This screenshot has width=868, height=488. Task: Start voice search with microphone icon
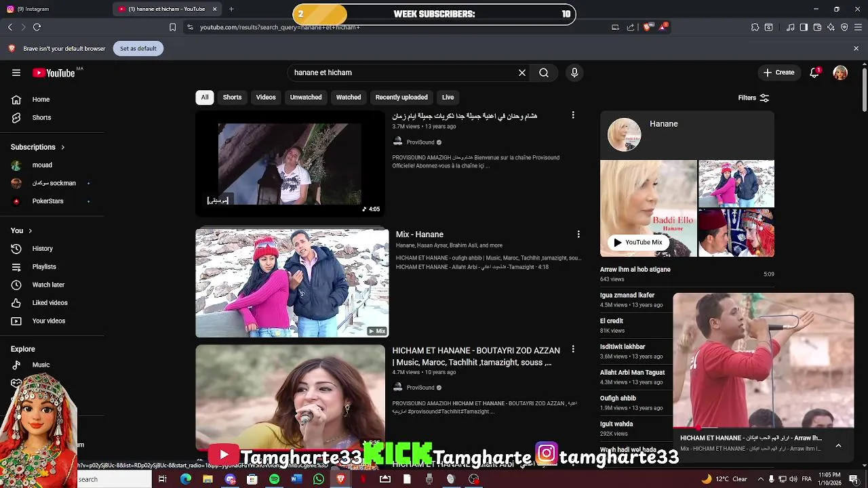point(574,73)
